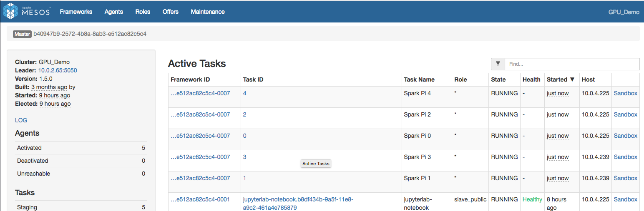Open Sandbox for Spark Pi 1

625,178
